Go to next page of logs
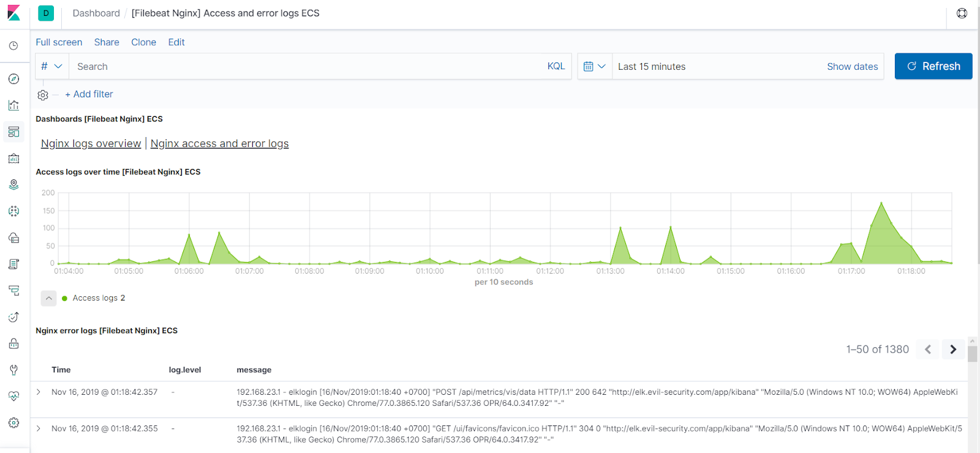The image size is (980, 453). click(x=953, y=350)
